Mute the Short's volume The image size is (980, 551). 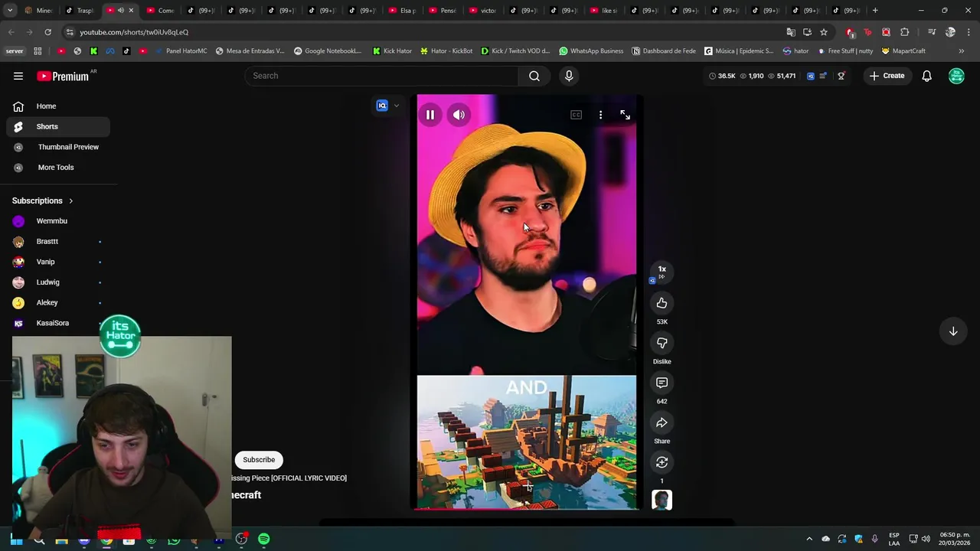[459, 115]
